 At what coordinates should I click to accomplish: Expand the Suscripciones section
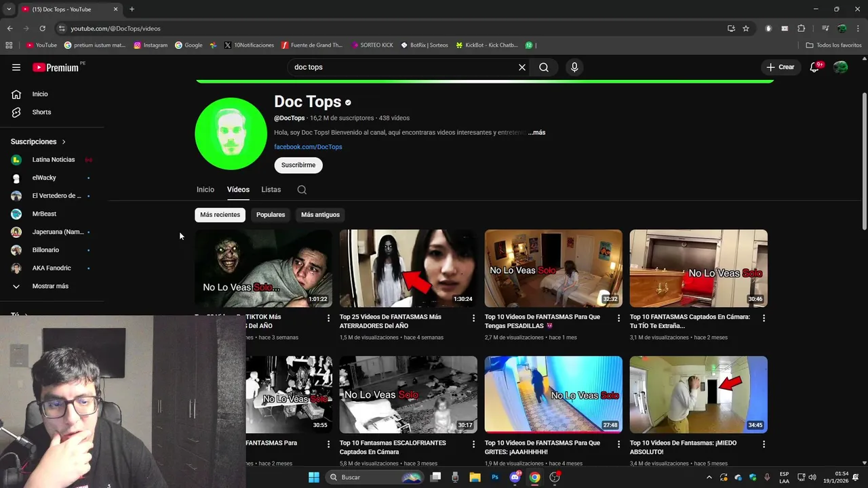pyautogui.click(x=39, y=142)
